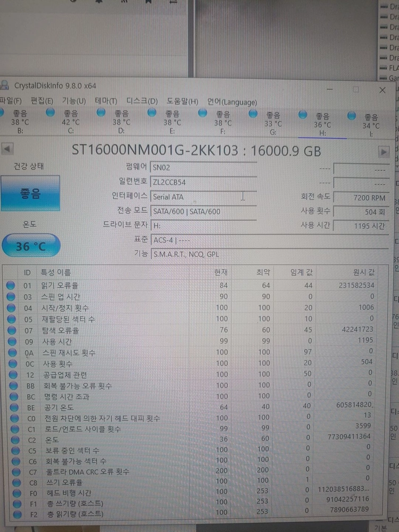
Task: Click status icon of row C8 쓰기 오류율
Action: click(16, 482)
